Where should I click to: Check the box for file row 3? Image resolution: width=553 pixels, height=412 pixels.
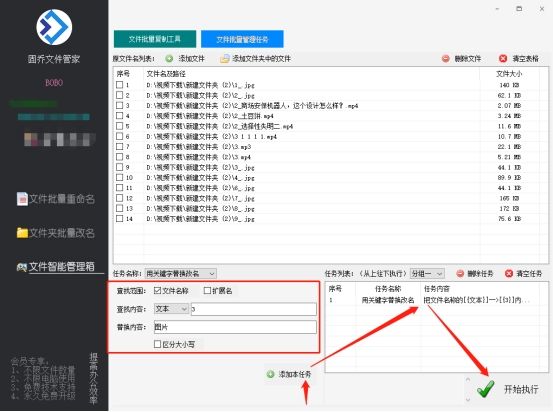[x=120, y=105]
